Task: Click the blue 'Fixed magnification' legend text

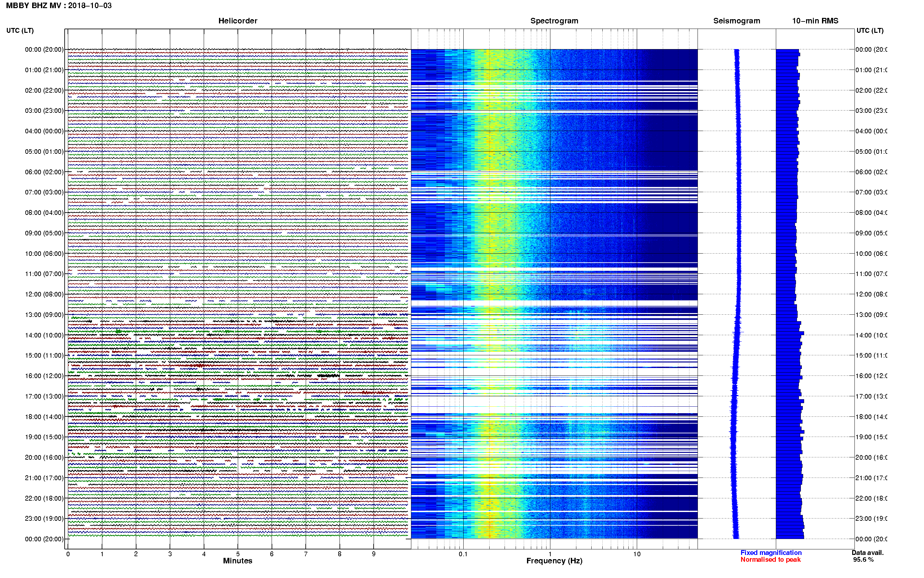Action: pos(771,553)
